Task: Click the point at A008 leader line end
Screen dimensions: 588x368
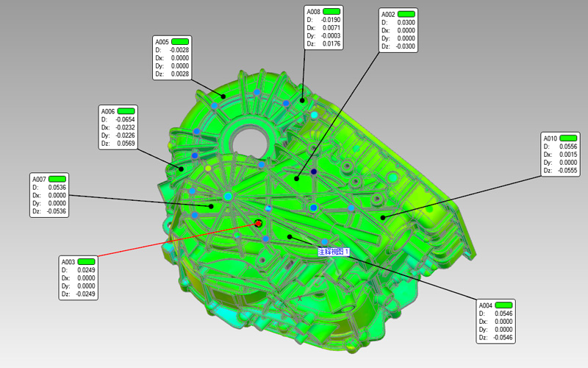Action: pyautogui.click(x=302, y=99)
